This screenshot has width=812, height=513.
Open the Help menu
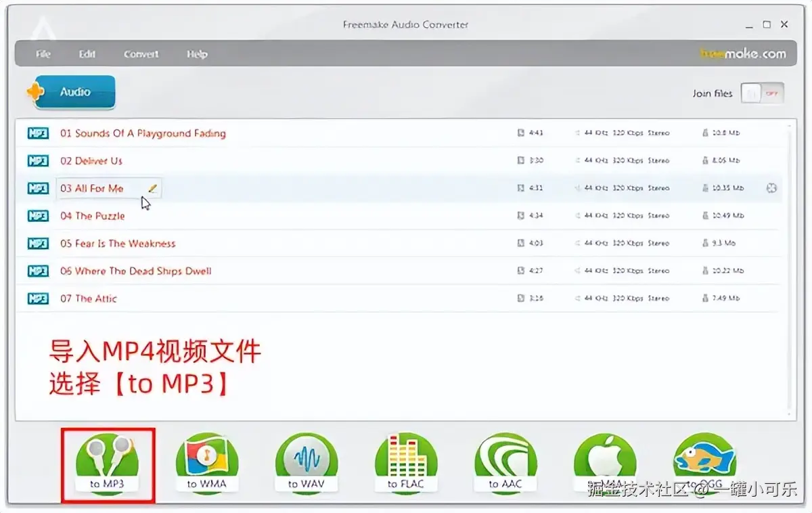coord(197,54)
